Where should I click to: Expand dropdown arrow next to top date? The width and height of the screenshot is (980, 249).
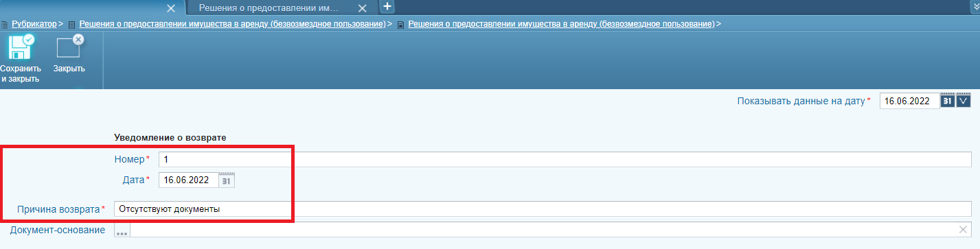point(964,100)
